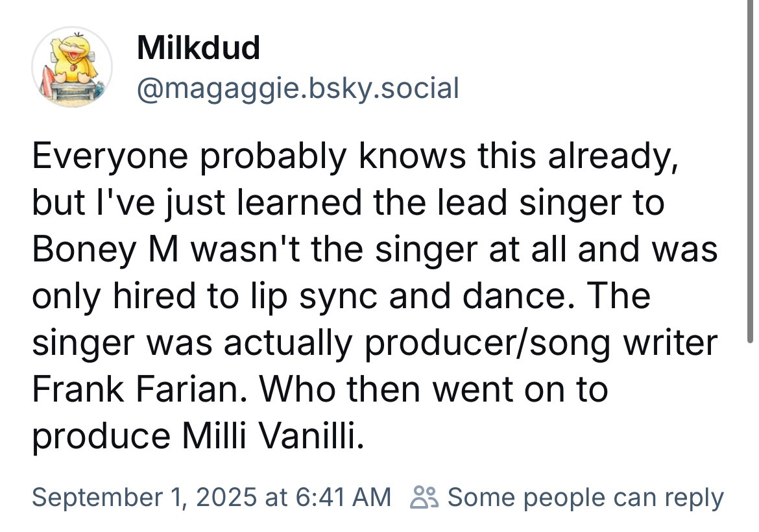Click the "6:41 AM" time text
Screen dimensions: 759x532
[x=343, y=497]
